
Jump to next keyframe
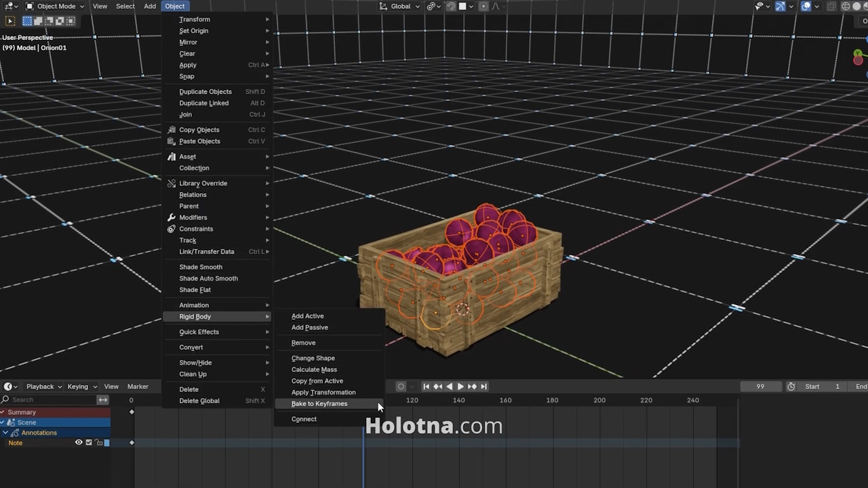click(472, 386)
